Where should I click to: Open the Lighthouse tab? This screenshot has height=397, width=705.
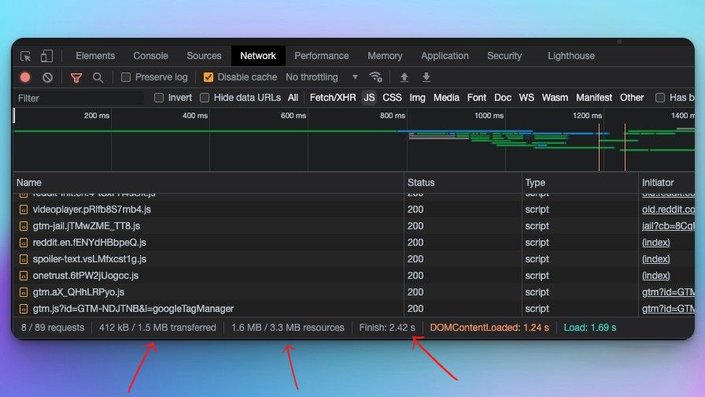571,56
